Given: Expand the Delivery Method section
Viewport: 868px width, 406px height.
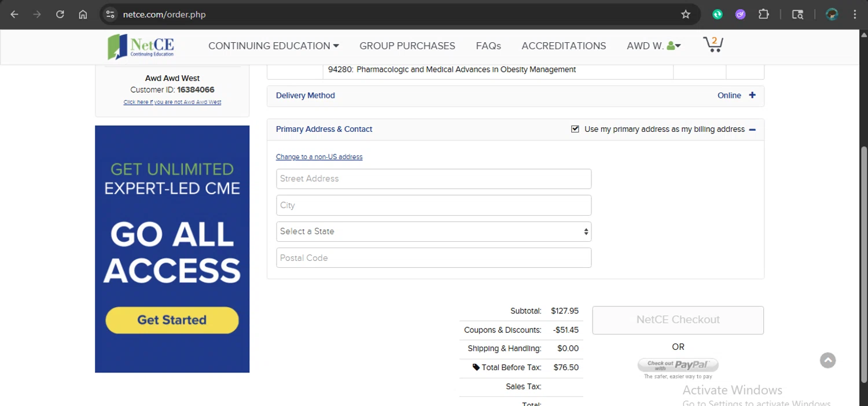Looking at the screenshot, I should coord(752,95).
